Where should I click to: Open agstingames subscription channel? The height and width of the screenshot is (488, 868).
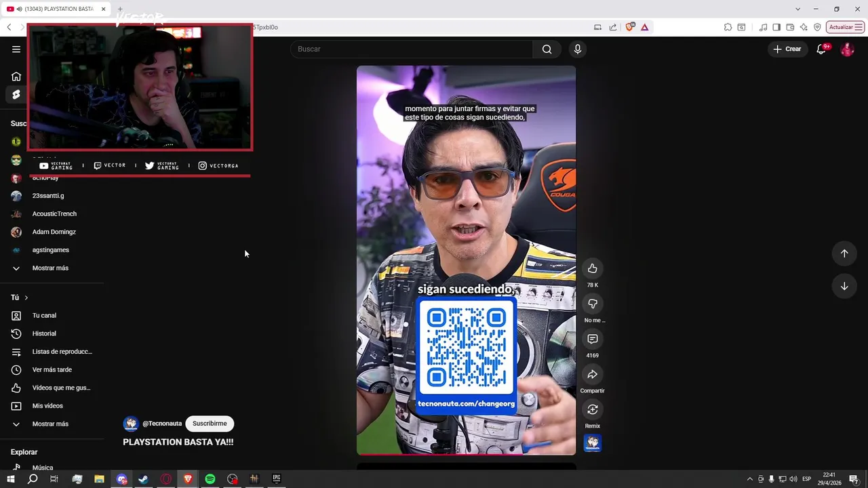click(x=52, y=250)
